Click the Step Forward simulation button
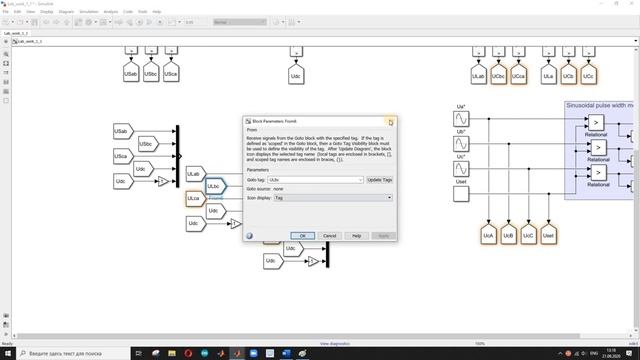Image resolution: width=640 pixels, height=360 pixels. [149, 22]
